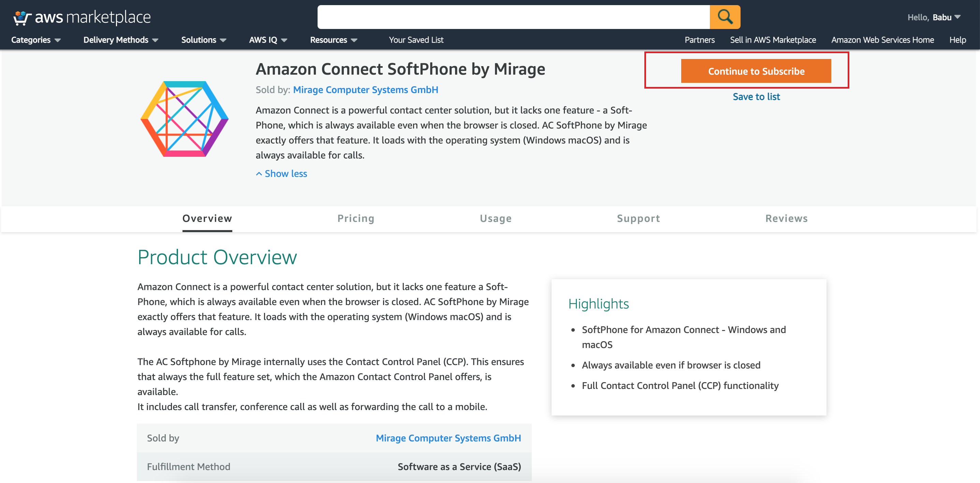This screenshot has width=980, height=483.
Task: Click the Product Overview heading
Action: coord(217,257)
